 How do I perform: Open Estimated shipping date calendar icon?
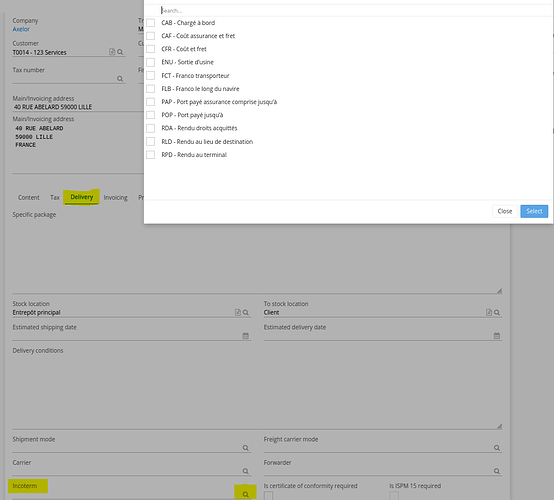click(246, 336)
